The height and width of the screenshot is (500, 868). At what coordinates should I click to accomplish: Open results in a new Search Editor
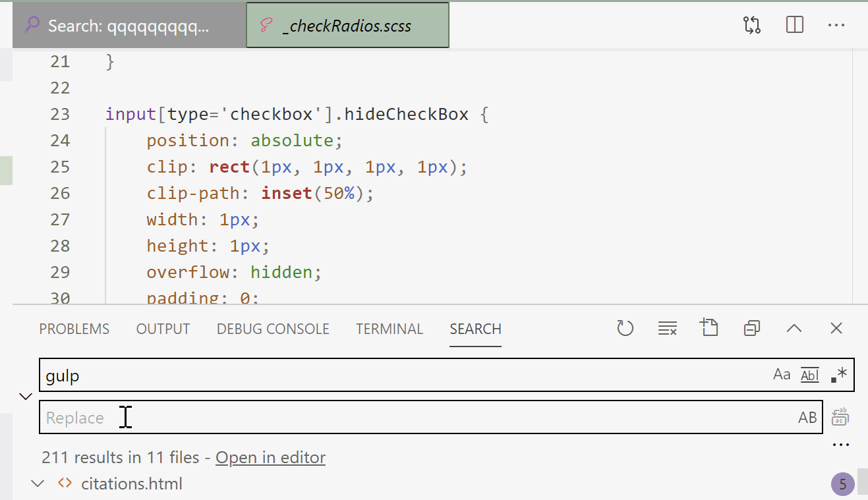pos(709,327)
